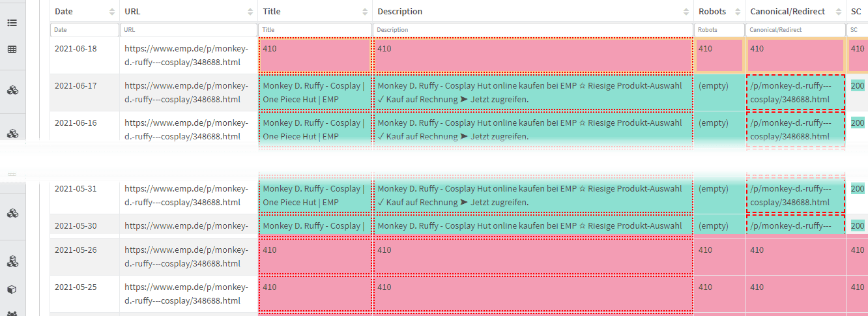Sort the table by the Date column arrows
The height and width of the screenshot is (316, 868).
pyautogui.click(x=110, y=12)
